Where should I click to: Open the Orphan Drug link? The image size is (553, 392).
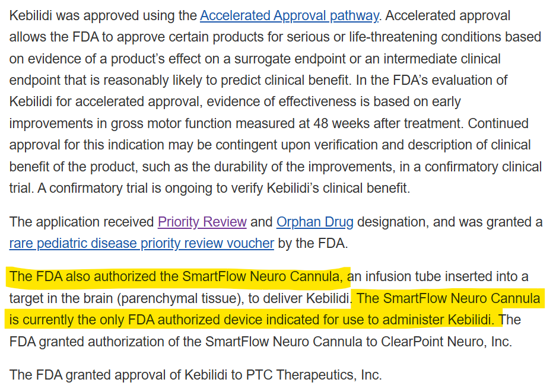pos(314,222)
